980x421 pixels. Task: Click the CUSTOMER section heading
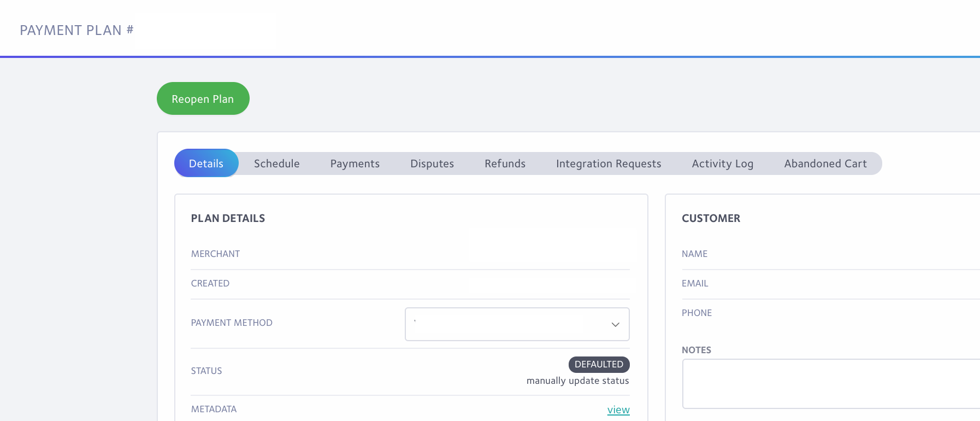click(x=711, y=218)
